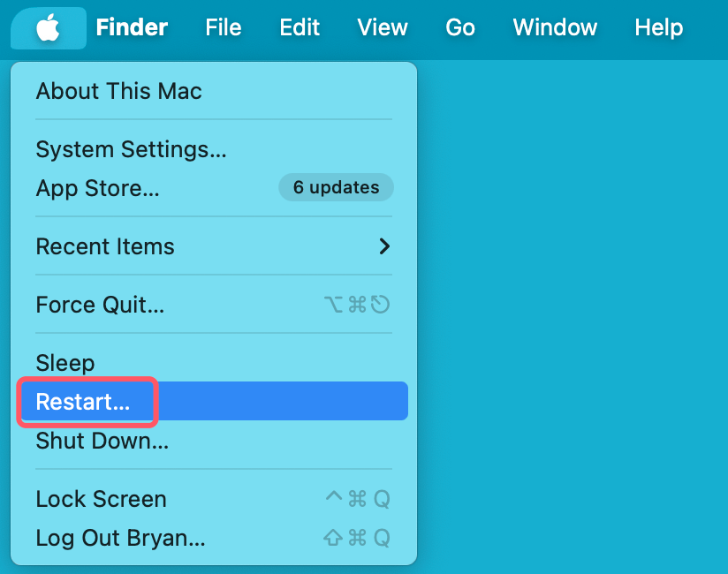Open the Go menu

pos(459,27)
